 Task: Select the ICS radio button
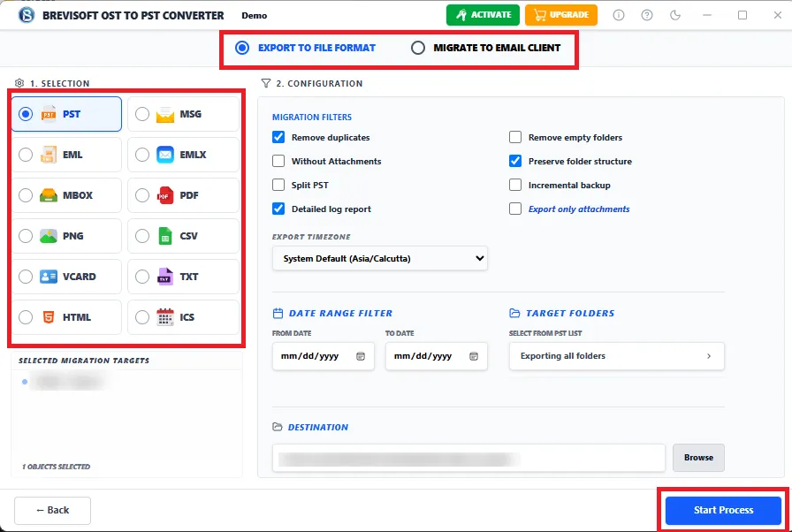point(142,317)
